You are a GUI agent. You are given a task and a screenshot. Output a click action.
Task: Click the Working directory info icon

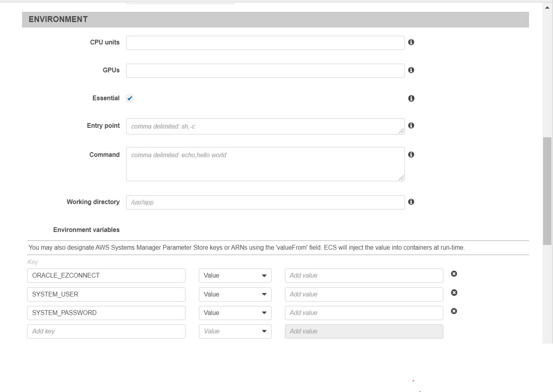[x=411, y=202]
